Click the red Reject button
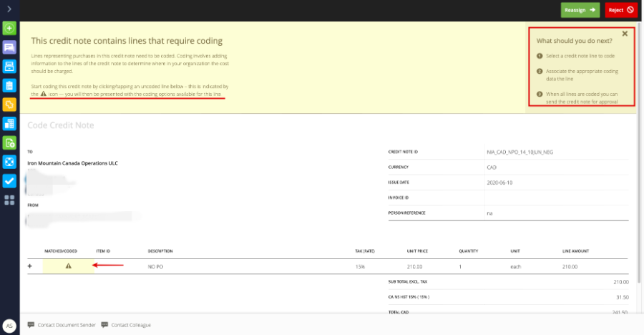The height and width of the screenshot is (335, 644). coord(621,10)
